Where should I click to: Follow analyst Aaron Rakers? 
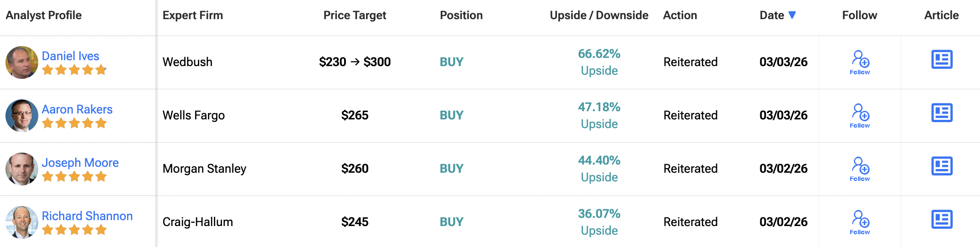pos(860,116)
